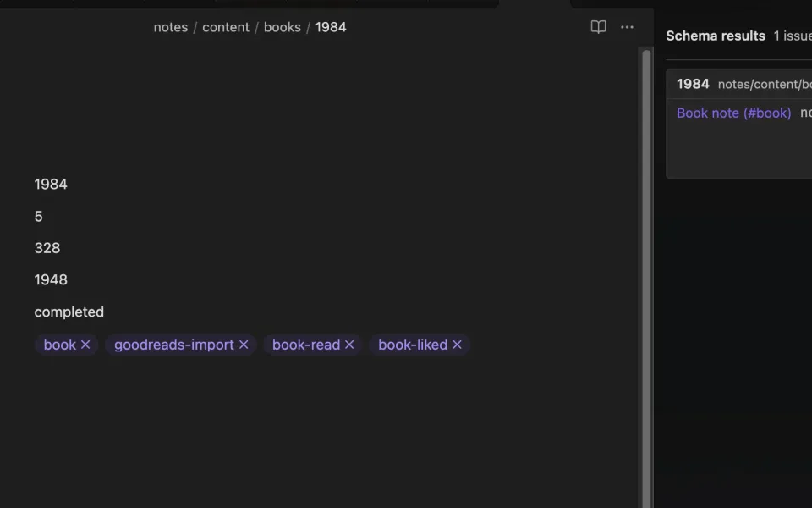Click the editor vertical scrollbar
812x508 pixels.
(646, 279)
